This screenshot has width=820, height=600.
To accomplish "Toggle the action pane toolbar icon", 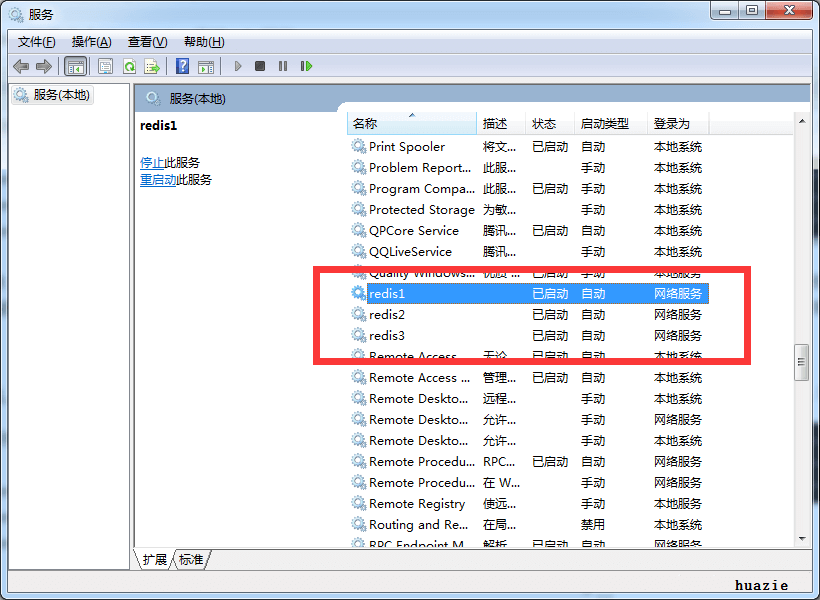I will click(206, 66).
